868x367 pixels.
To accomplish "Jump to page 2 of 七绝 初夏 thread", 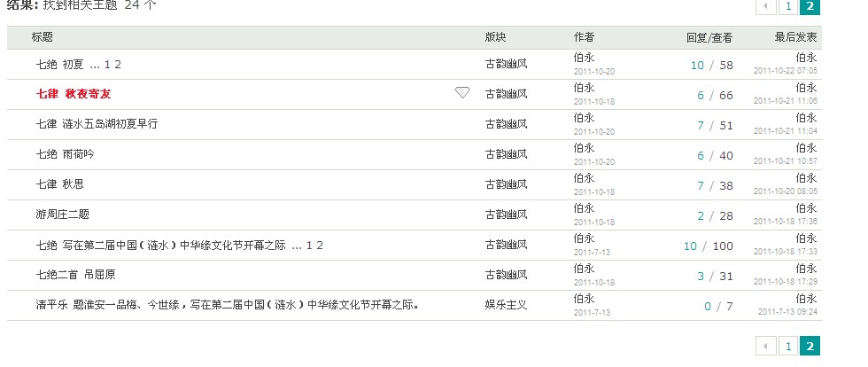I will click(118, 65).
